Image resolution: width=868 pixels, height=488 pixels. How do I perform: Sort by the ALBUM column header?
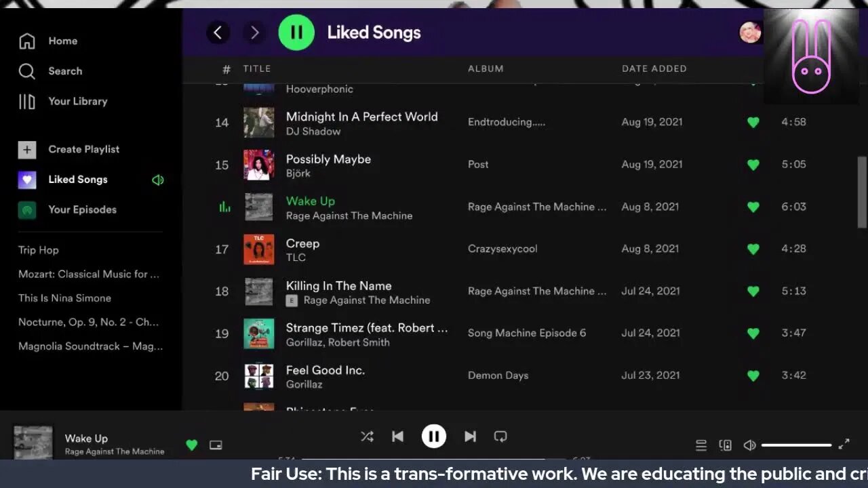point(486,68)
